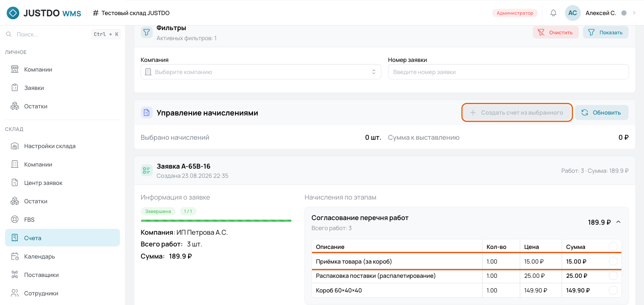Click the green request progress bar
This screenshot has width=644, height=305.
pos(216,220)
